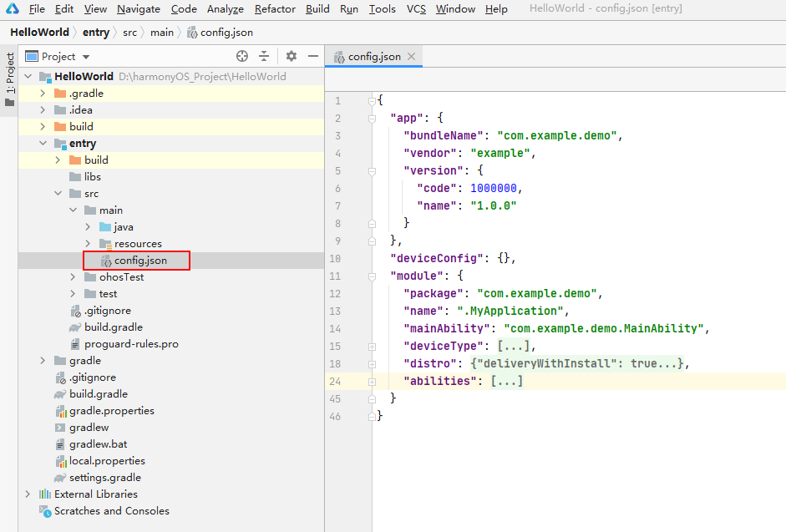Click the Collapse All icon in Project panel
The height and width of the screenshot is (532, 786).
click(264, 56)
